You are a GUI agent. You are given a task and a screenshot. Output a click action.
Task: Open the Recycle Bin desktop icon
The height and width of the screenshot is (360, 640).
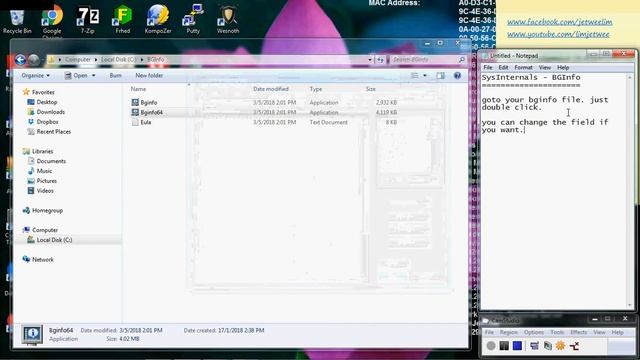click(x=17, y=21)
